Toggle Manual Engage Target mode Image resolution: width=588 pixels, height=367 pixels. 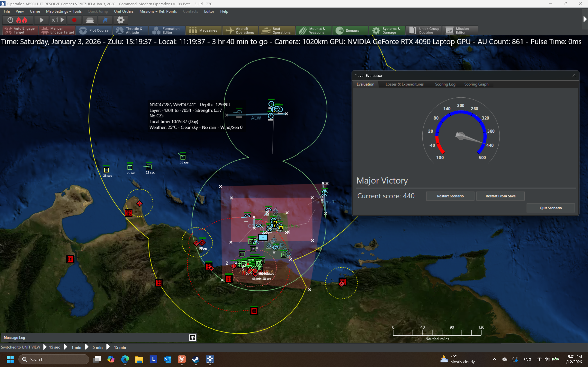point(57,30)
